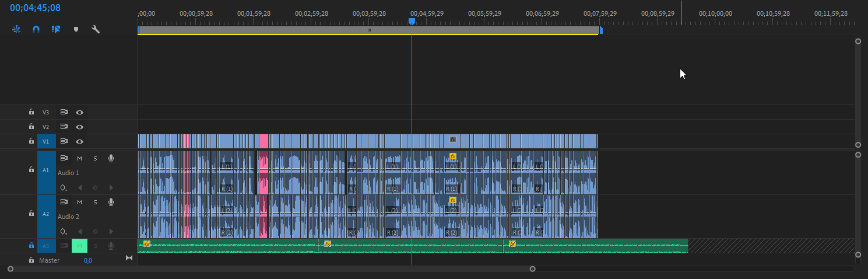This screenshot has width=868, height=279.
Task: Unmute the A3 track with the green M
Action: pos(79,246)
